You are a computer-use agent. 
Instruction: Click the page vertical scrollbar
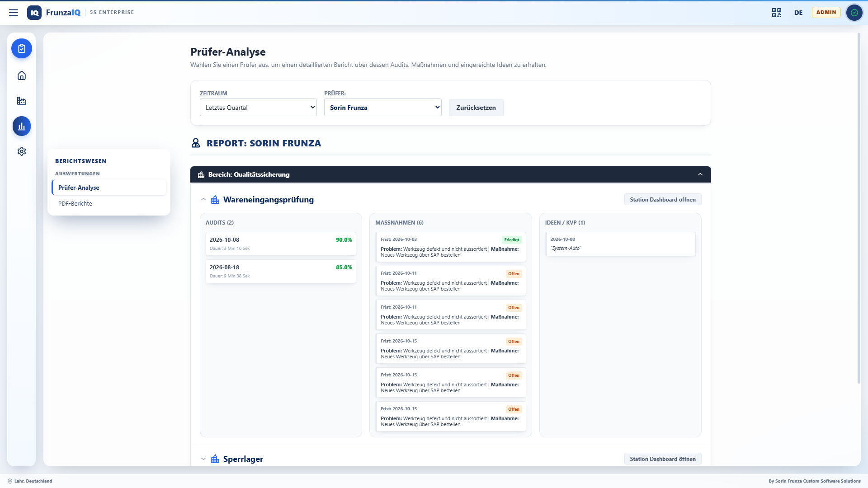tap(859, 208)
